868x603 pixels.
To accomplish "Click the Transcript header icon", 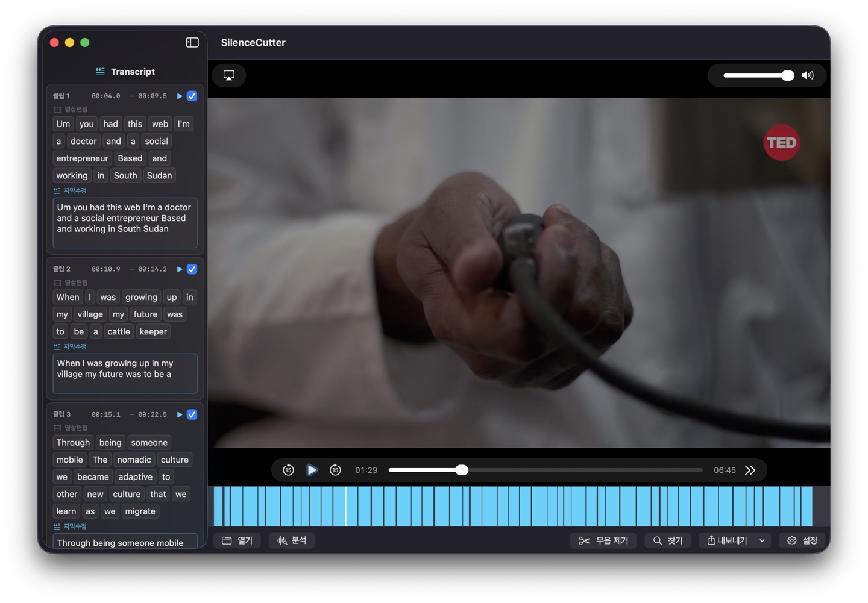I will coord(100,71).
